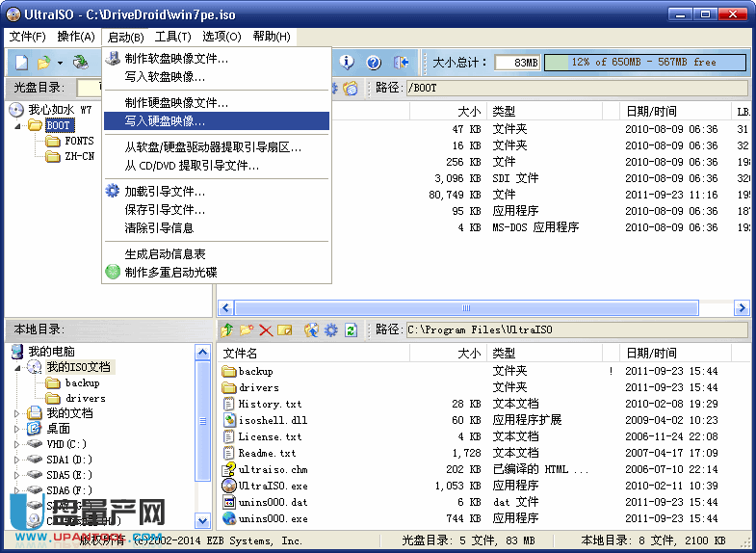The height and width of the screenshot is (553, 756).
Task: Expand the 我的文档 tree node
Action: pos(17,413)
